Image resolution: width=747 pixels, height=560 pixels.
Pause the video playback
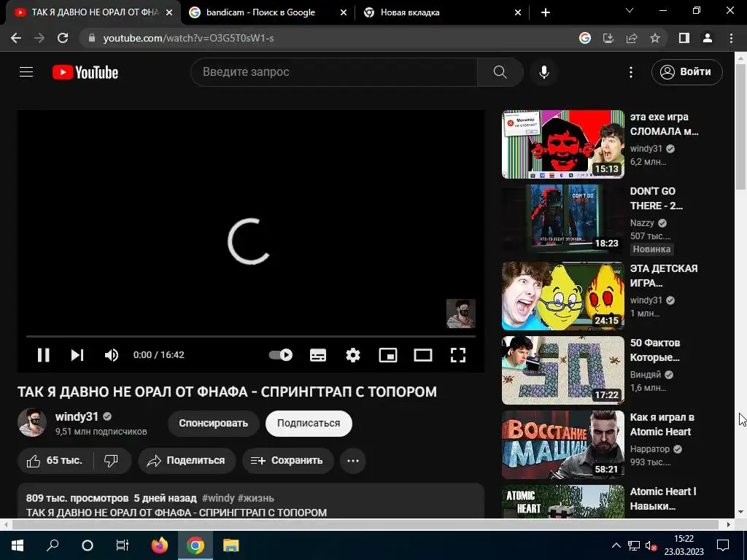(x=43, y=355)
